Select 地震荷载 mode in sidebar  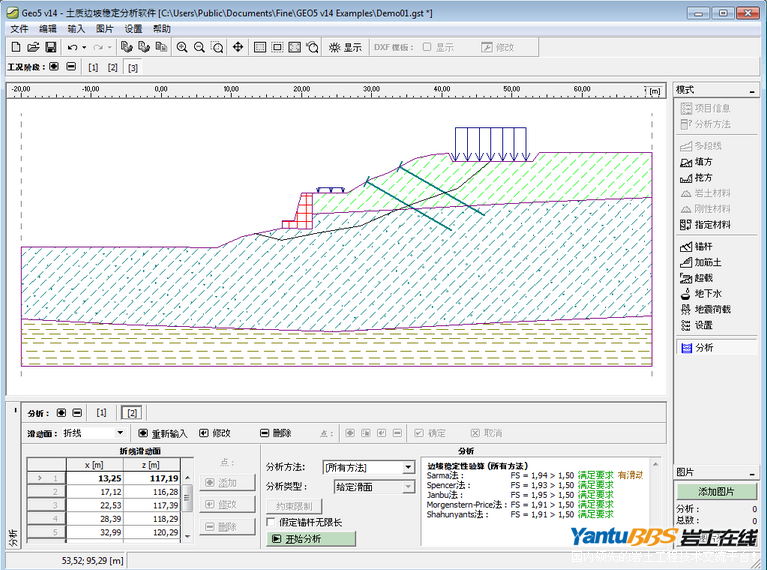click(705, 309)
